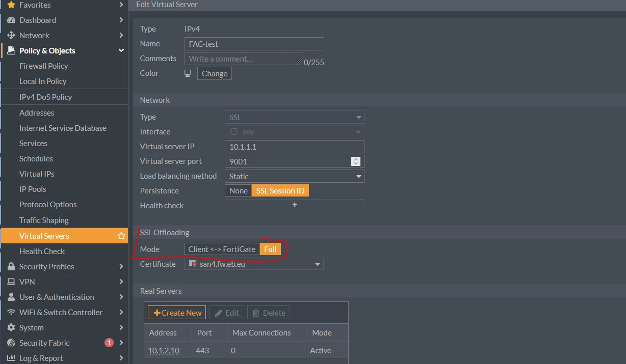Viewport: 626px width, 364px height.
Task: Click the Port column header
Action: pos(210,333)
